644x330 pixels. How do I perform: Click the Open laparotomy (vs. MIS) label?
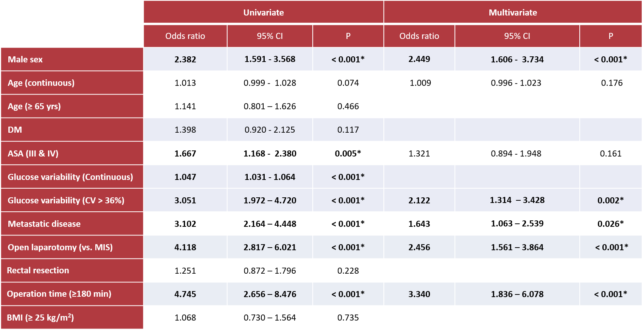coord(61,247)
